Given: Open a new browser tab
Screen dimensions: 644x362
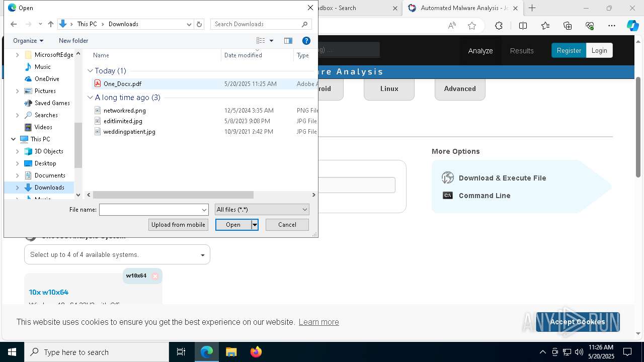Looking at the screenshot, I should 532,8.
